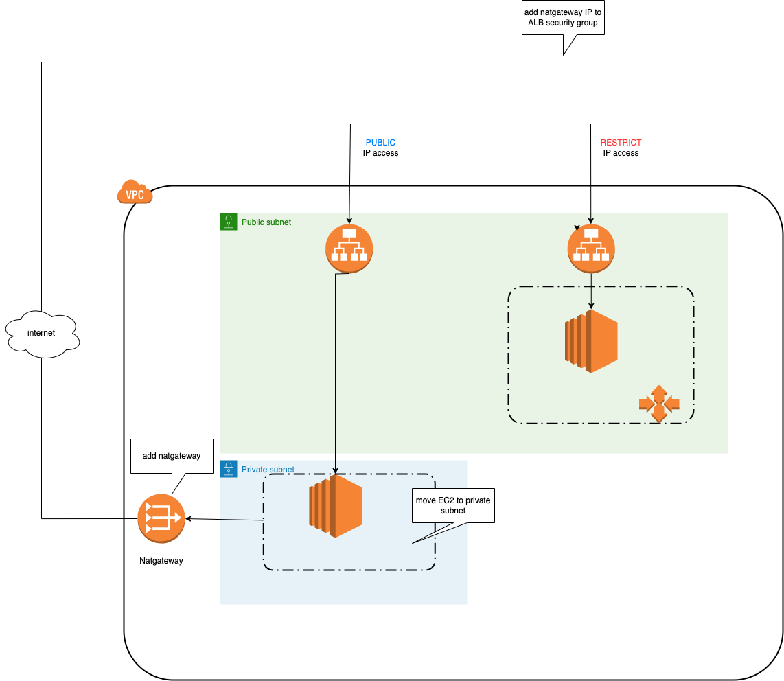Click the "IP access" text under PUBLIC
The height and width of the screenshot is (681, 784).
(x=380, y=153)
